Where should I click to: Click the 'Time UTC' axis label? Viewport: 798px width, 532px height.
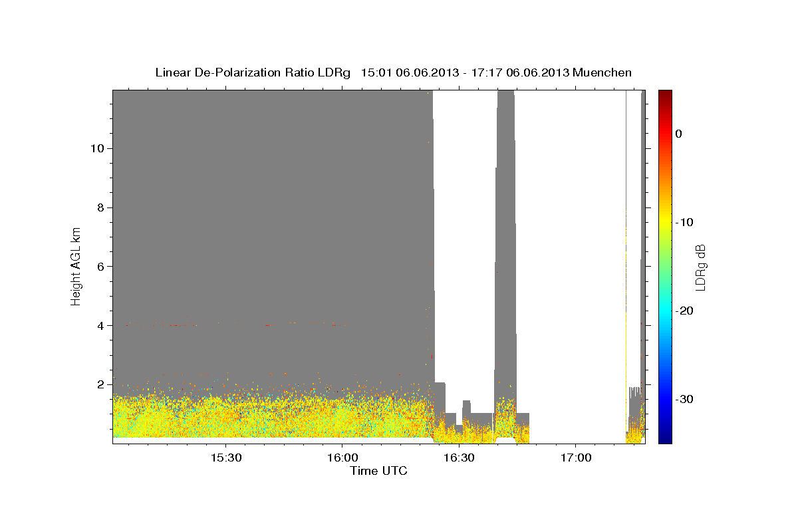pos(378,471)
